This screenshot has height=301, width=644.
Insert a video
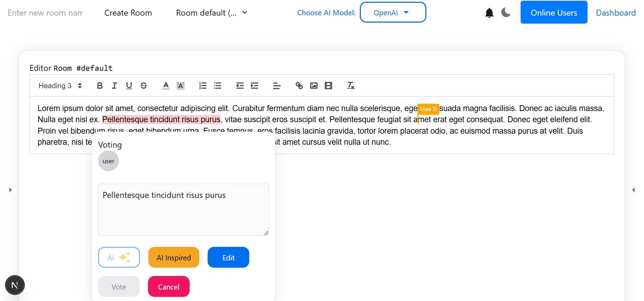pos(328,86)
